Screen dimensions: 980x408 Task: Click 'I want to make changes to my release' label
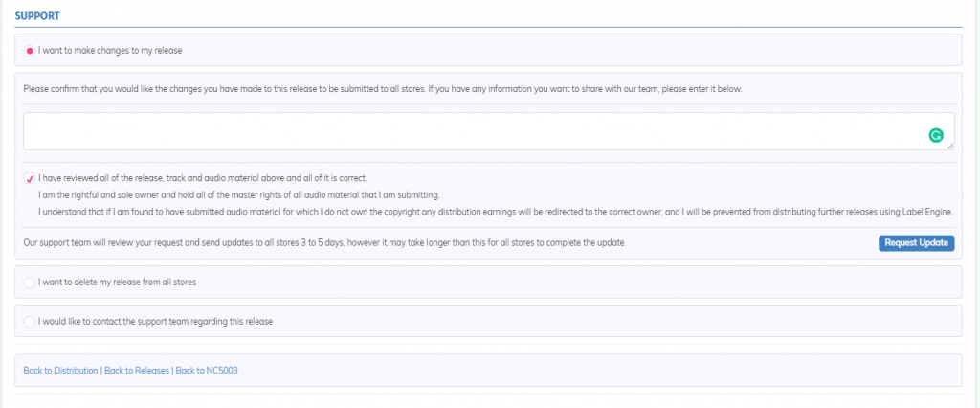click(110, 51)
